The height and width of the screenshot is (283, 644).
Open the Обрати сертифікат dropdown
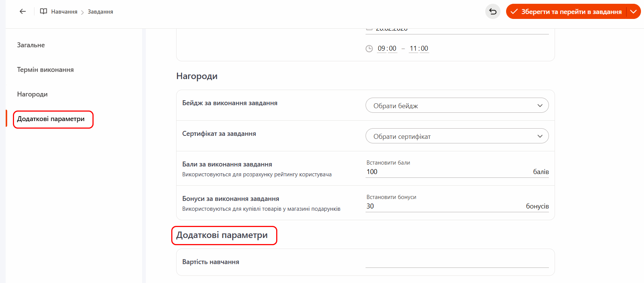coord(457,136)
